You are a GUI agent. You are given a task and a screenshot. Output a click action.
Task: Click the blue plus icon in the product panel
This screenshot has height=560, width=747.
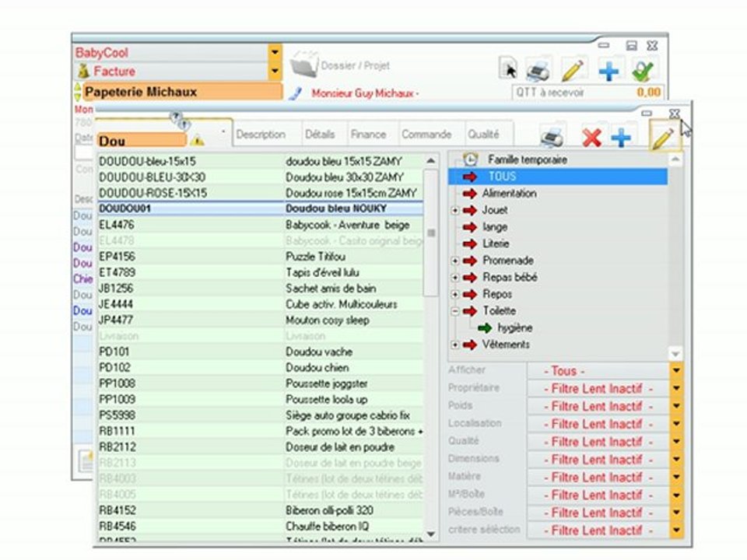click(621, 138)
